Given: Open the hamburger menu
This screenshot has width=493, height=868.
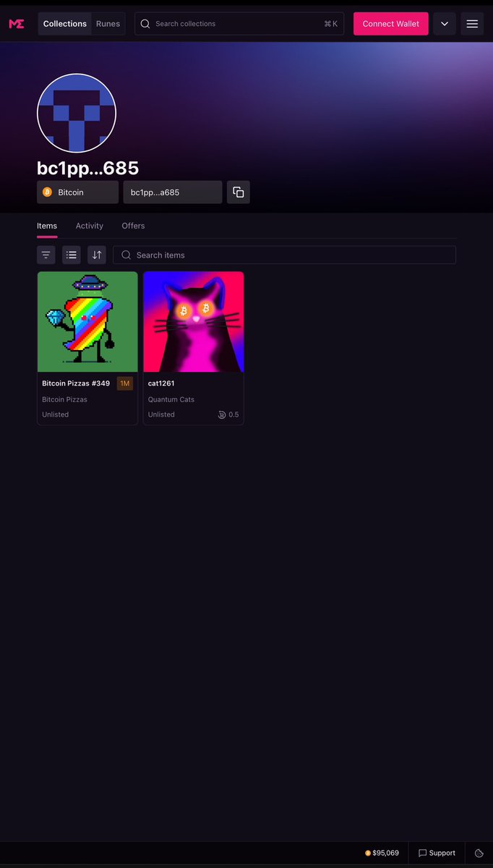Looking at the screenshot, I should [472, 24].
